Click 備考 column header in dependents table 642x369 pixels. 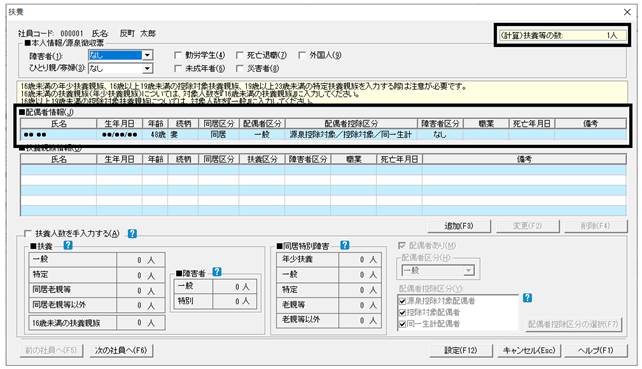tap(524, 159)
